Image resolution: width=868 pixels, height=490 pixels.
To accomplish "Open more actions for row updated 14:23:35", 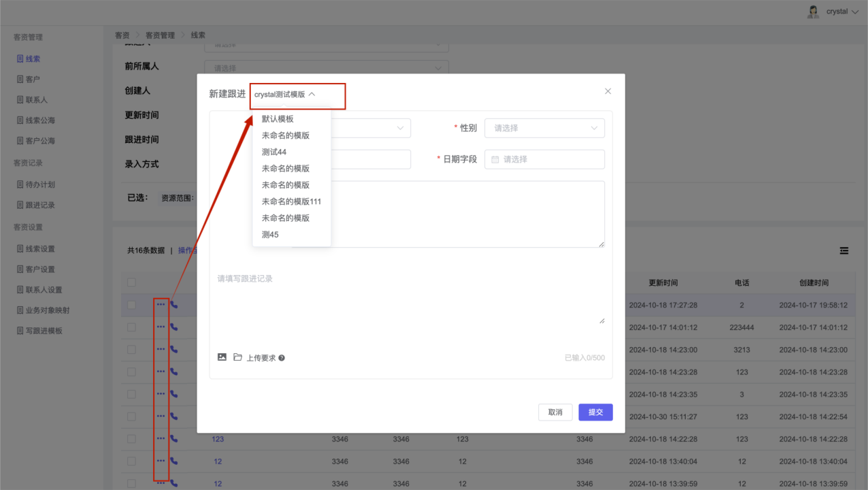I will tap(161, 394).
